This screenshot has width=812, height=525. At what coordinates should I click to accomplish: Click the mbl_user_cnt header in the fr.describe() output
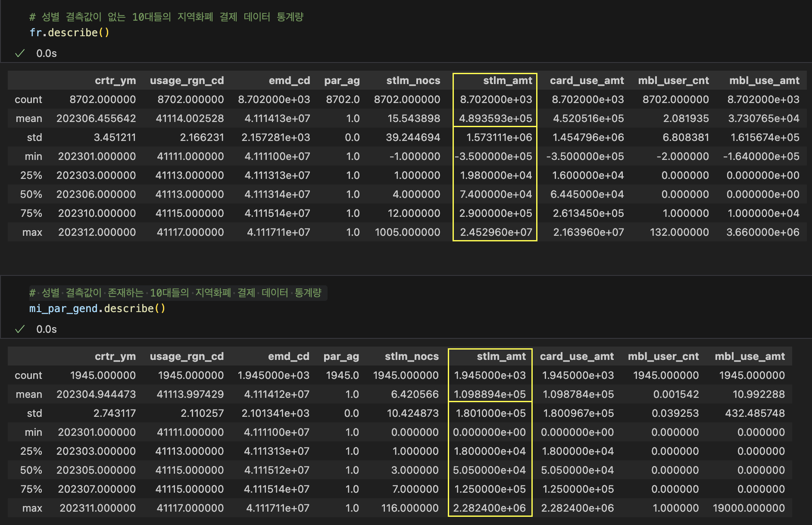(x=674, y=81)
